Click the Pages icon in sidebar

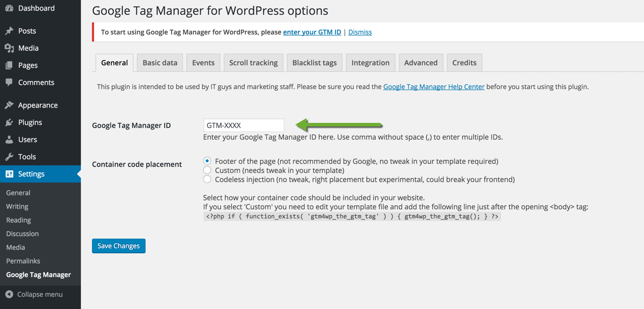[9, 65]
